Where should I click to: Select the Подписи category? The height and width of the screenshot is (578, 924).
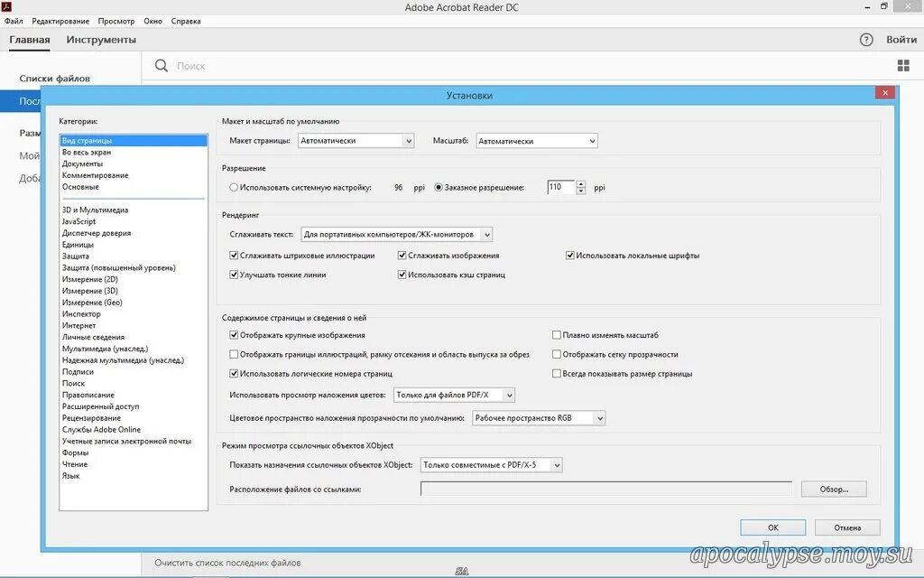click(x=78, y=371)
